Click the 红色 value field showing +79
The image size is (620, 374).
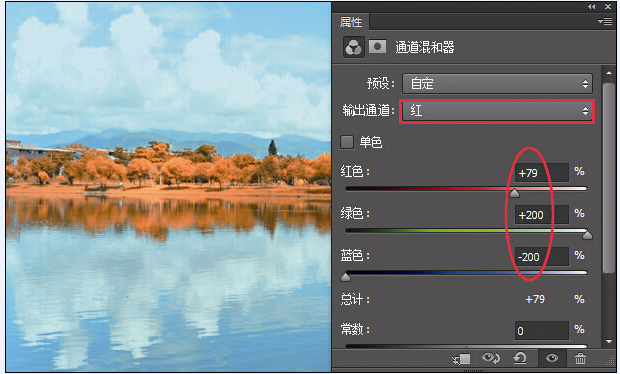tap(542, 173)
